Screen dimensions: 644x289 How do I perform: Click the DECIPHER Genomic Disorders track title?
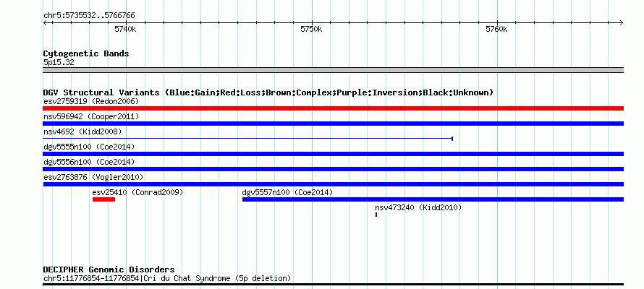click(x=109, y=269)
